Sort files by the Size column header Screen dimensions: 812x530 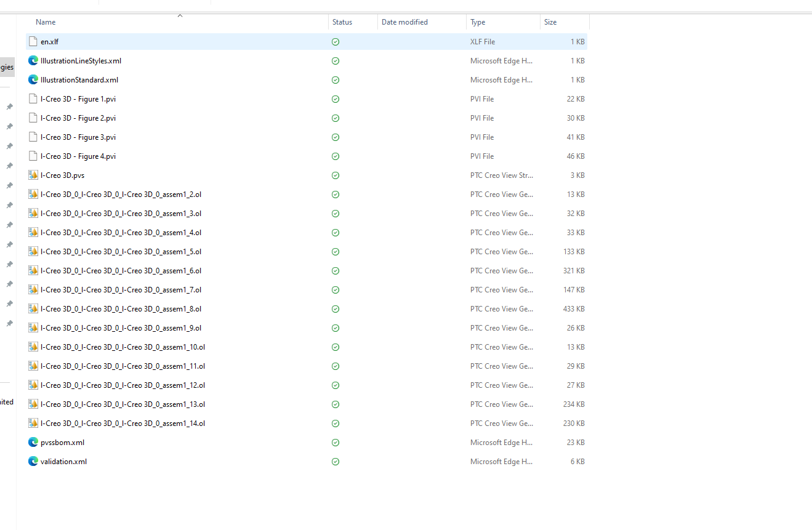(x=550, y=22)
